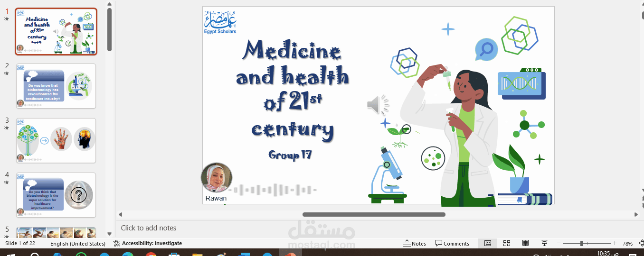Screen dimensions: 644x256
Task: Click thumbnail pane scroll down arrow
Action: (110, 234)
